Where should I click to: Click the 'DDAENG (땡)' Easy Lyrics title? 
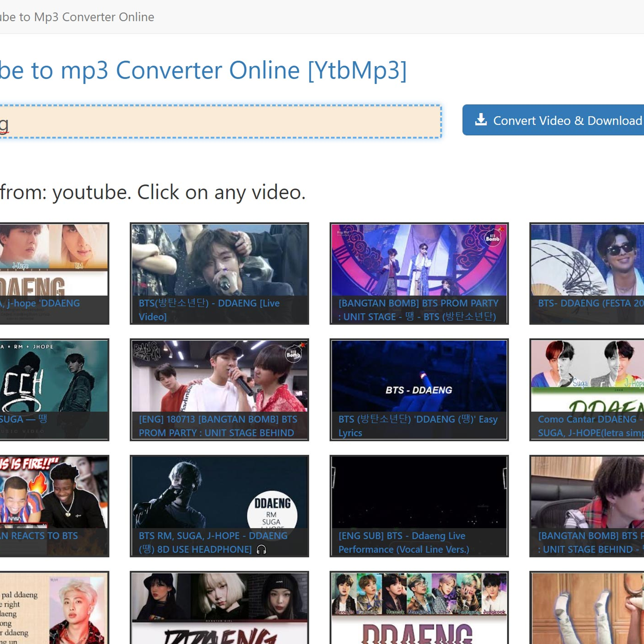click(x=418, y=426)
